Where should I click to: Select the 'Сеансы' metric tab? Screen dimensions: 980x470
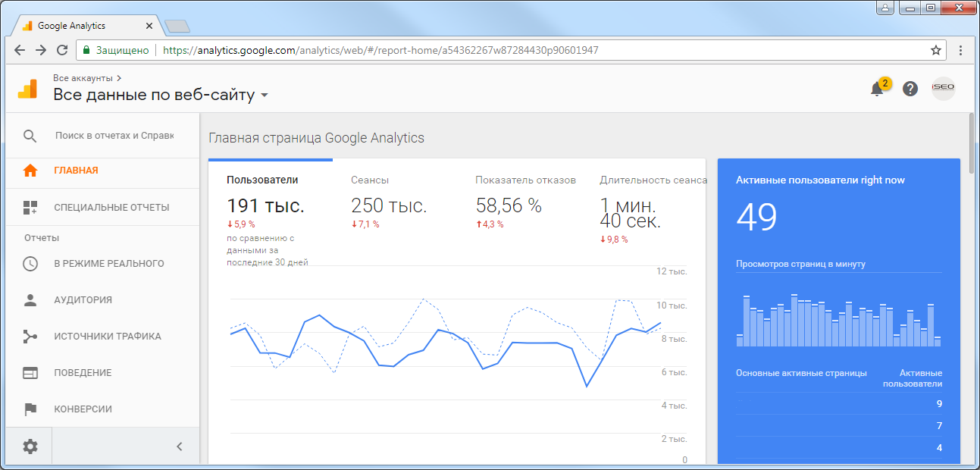370,180
